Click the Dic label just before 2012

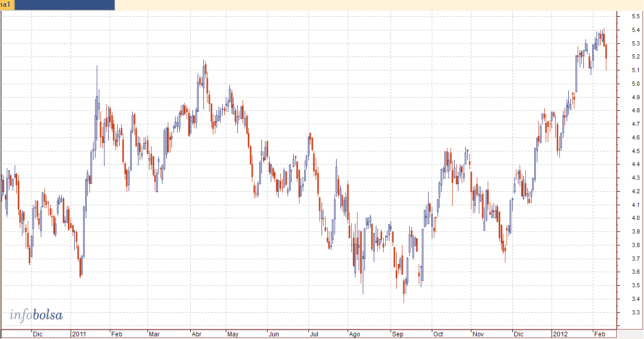(x=519, y=334)
